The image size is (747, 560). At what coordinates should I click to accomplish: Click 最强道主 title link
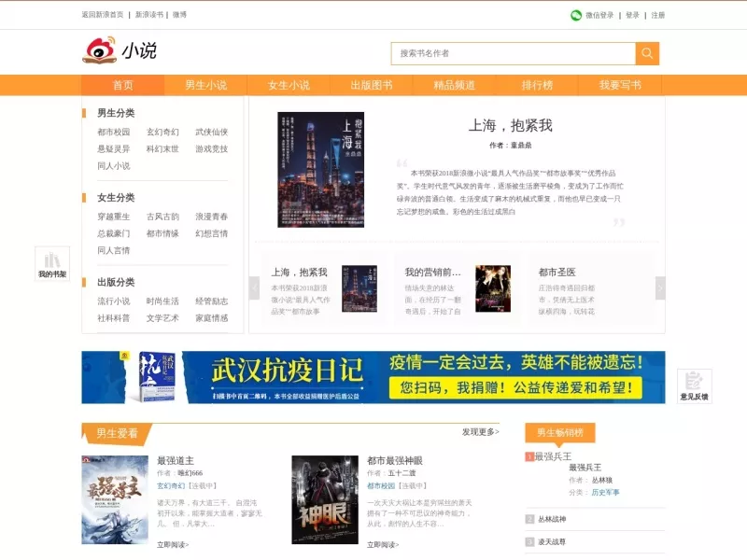tap(176, 460)
